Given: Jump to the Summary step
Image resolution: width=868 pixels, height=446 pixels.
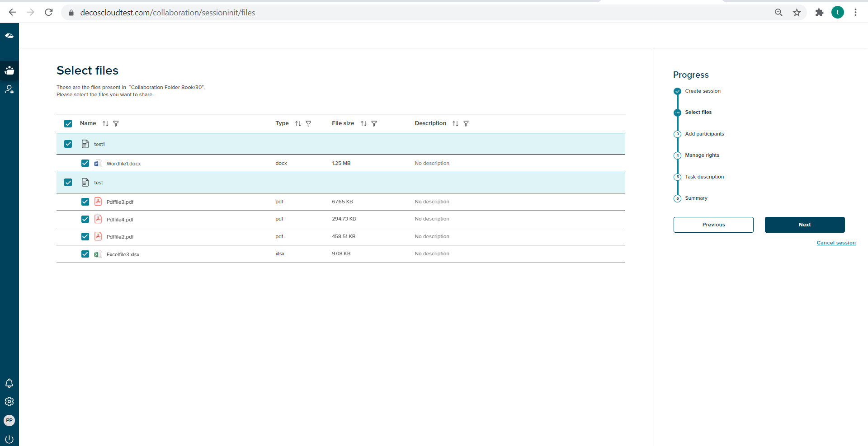Looking at the screenshot, I should point(696,198).
